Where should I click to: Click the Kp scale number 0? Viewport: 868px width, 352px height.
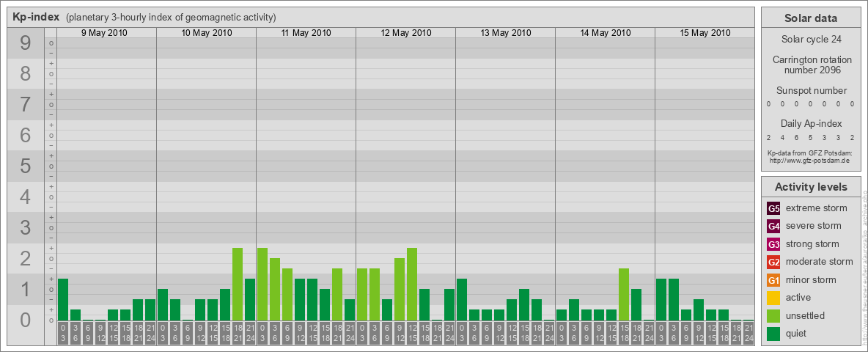click(x=25, y=320)
